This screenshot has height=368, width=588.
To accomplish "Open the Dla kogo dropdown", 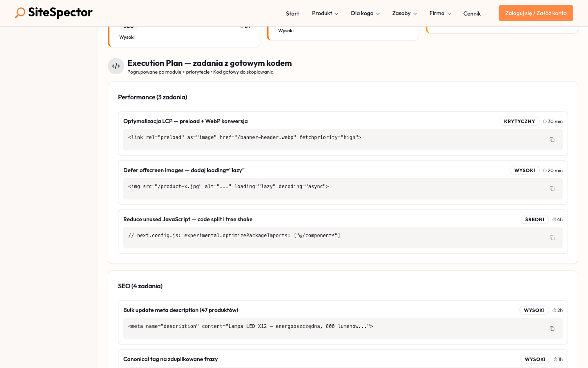I will (365, 13).
